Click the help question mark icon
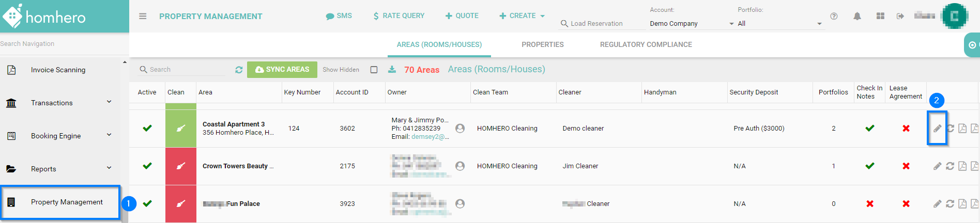980x223 pixels. click(834, 17)
